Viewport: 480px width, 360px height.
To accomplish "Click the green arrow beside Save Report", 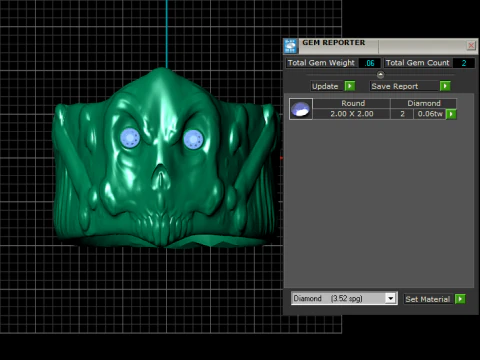I will [x=445, y=86].
